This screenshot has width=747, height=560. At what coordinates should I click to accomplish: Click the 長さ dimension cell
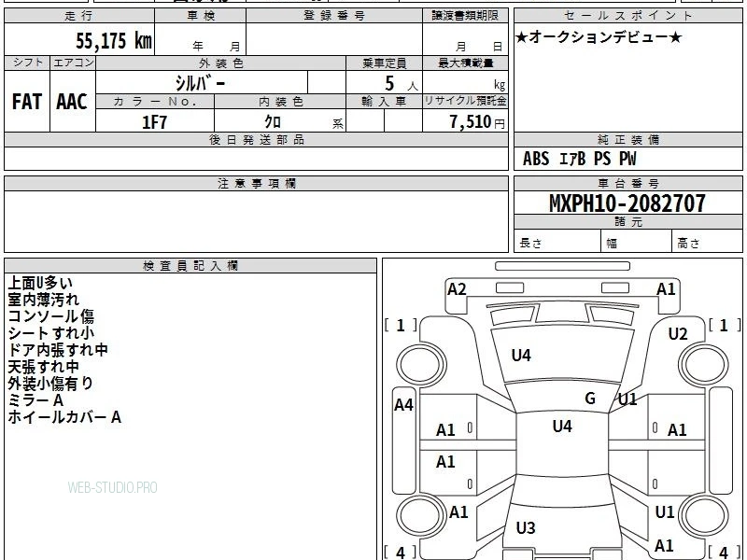coord(557,242)
